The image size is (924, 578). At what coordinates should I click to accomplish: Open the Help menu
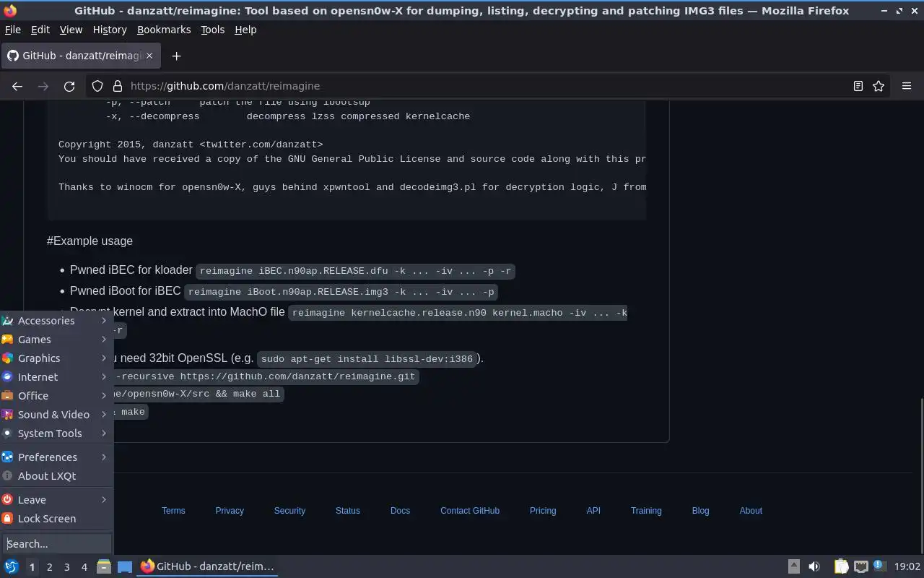[245, 30]
